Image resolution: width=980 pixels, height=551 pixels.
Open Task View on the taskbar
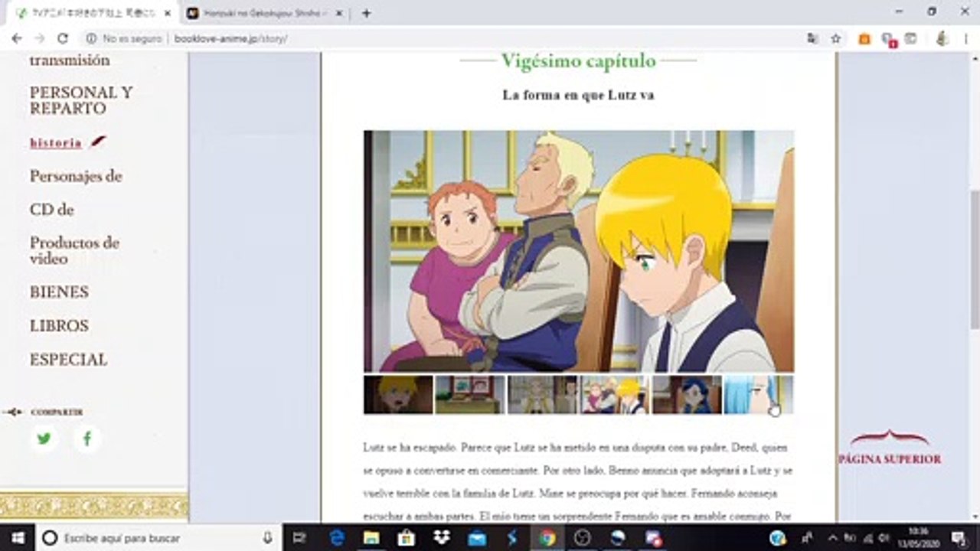(299, 538)
